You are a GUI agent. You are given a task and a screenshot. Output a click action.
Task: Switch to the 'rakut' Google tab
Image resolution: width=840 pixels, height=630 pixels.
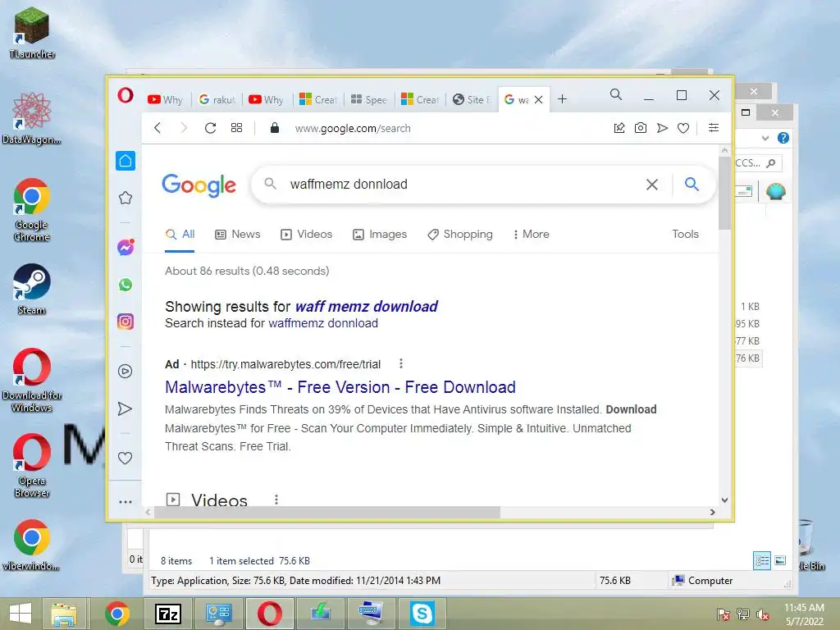tap(217, 99)
